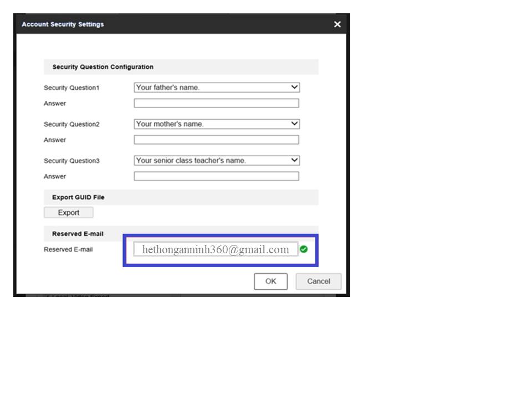Close the Account Security Settings dialog
532x399 pixels.
(337, 24)
